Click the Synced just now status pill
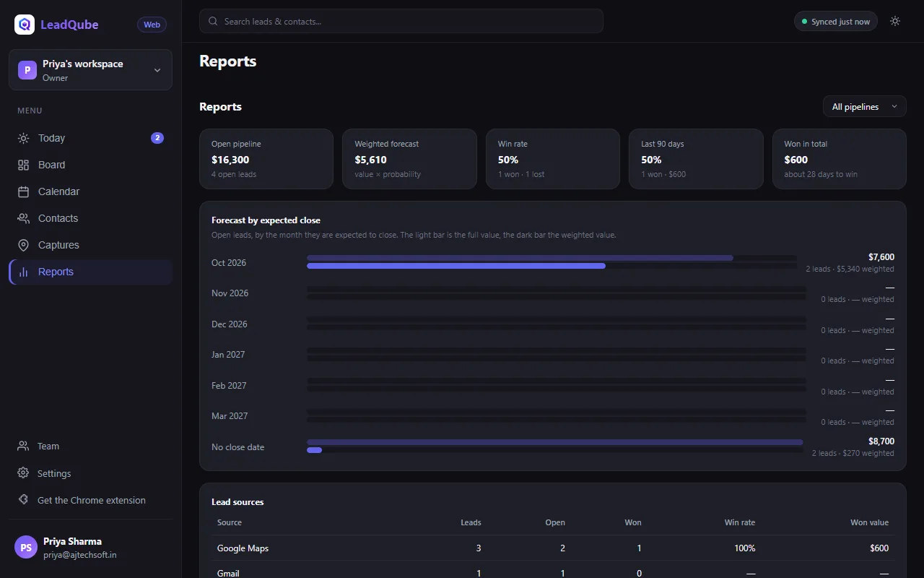 click(x=836, y=21)
